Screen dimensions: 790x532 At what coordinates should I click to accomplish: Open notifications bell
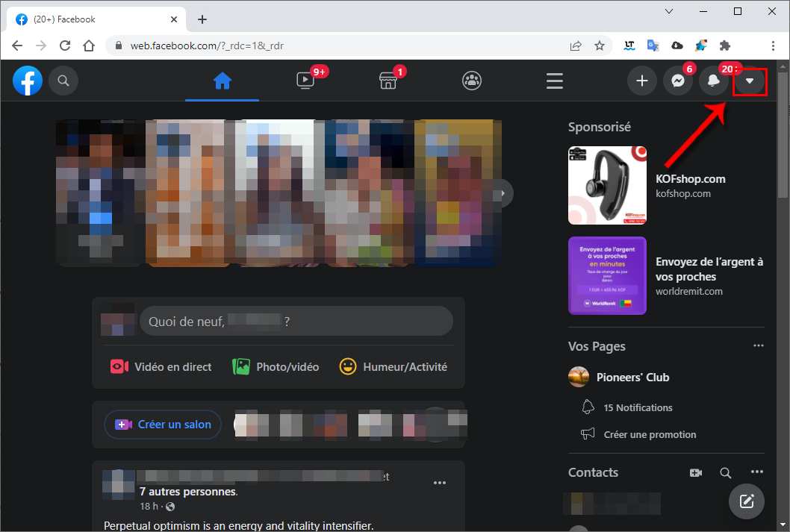click(x=713, y=81)
